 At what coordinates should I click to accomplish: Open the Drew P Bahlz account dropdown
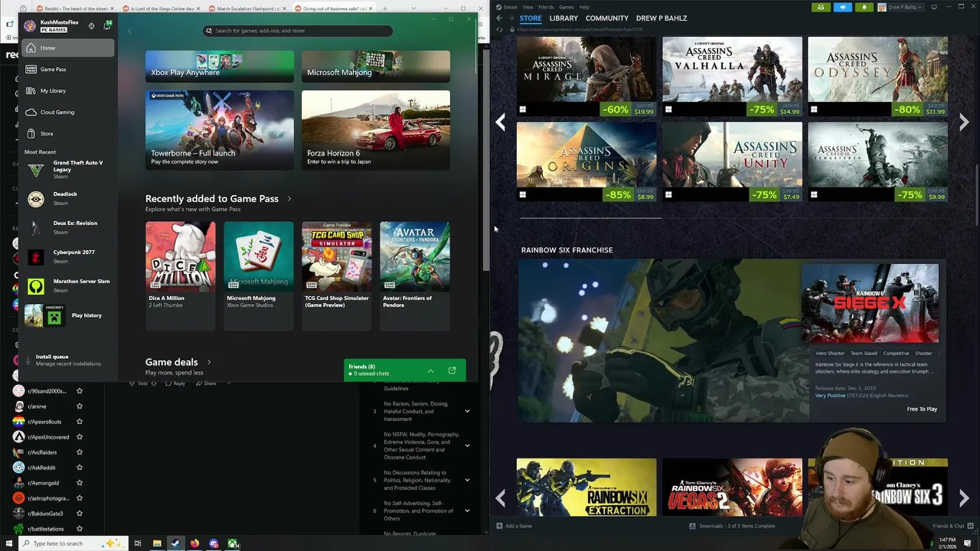902,7
